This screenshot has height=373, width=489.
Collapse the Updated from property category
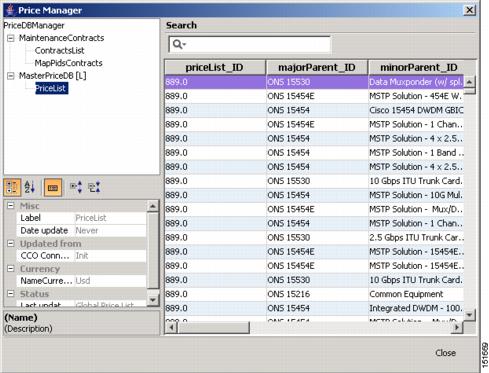point(11,244)
